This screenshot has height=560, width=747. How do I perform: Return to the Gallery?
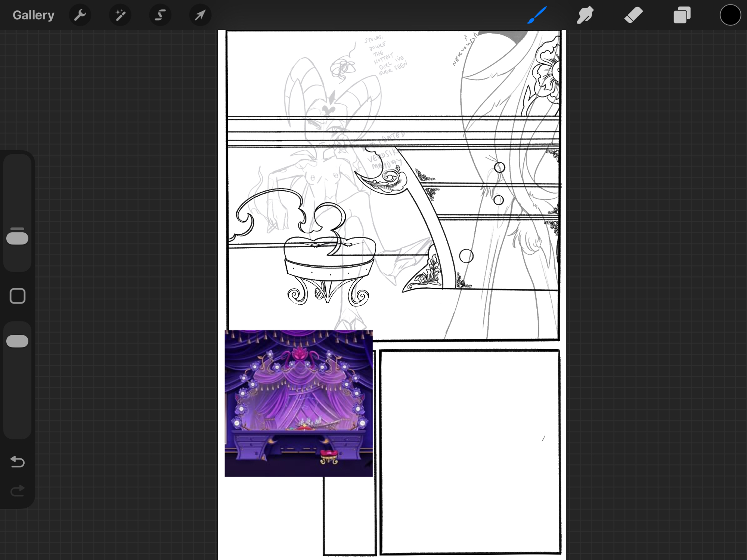point(34,15)
